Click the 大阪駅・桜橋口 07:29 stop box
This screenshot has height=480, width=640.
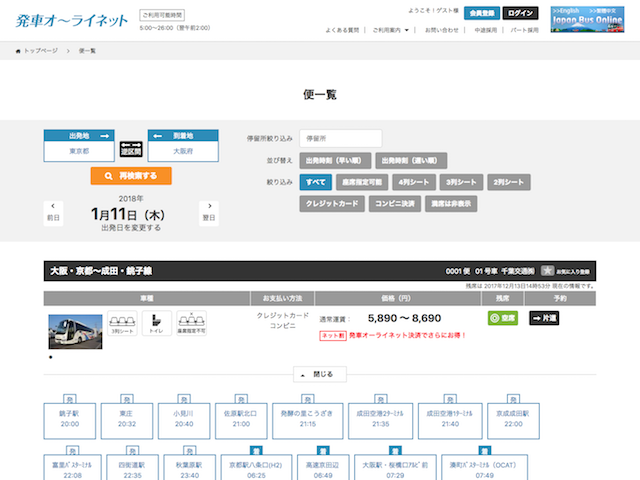(395, 468)
